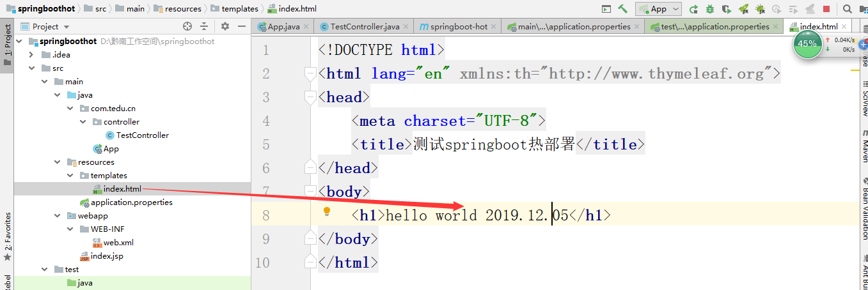
Task: Close the TestController.java tab
Action: (x=406, y=27)
